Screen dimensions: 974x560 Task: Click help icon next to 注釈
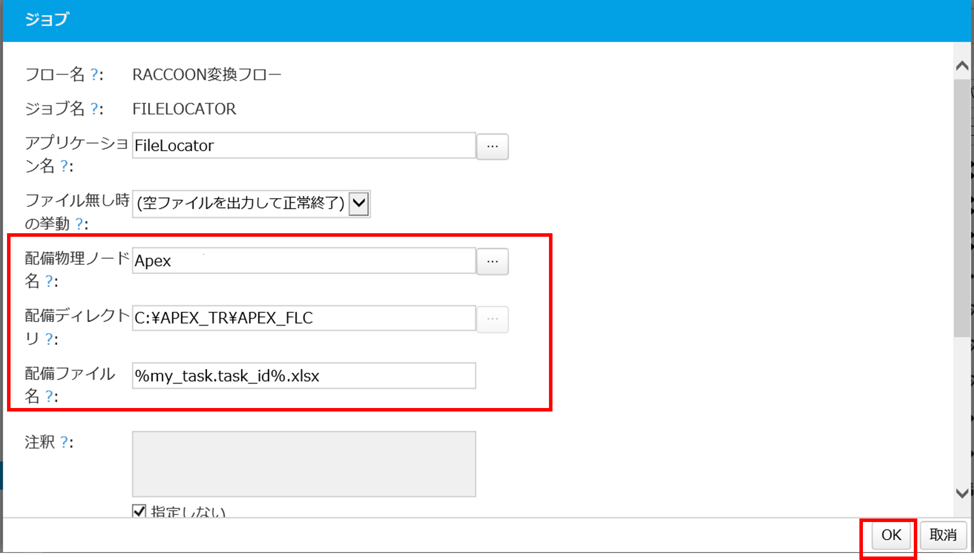pyautogui.click(x=64, y=443)
